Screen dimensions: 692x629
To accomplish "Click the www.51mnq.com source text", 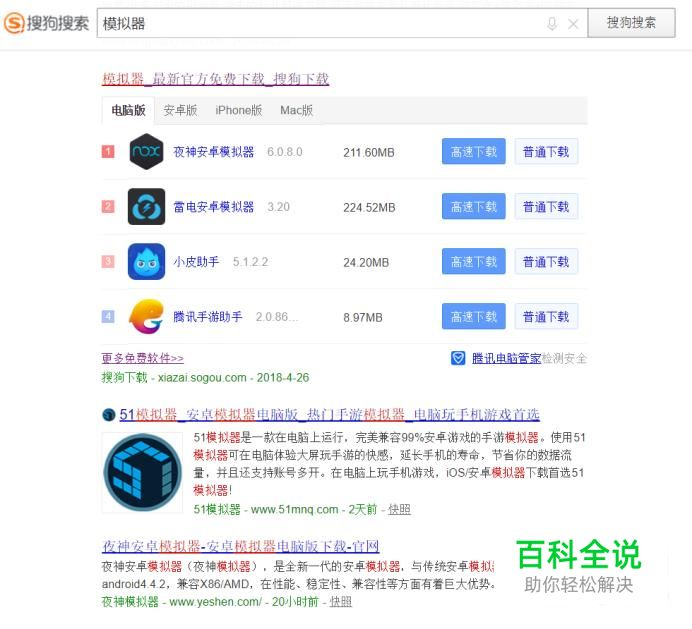I will pyautogui.click(x=294, y=510).
